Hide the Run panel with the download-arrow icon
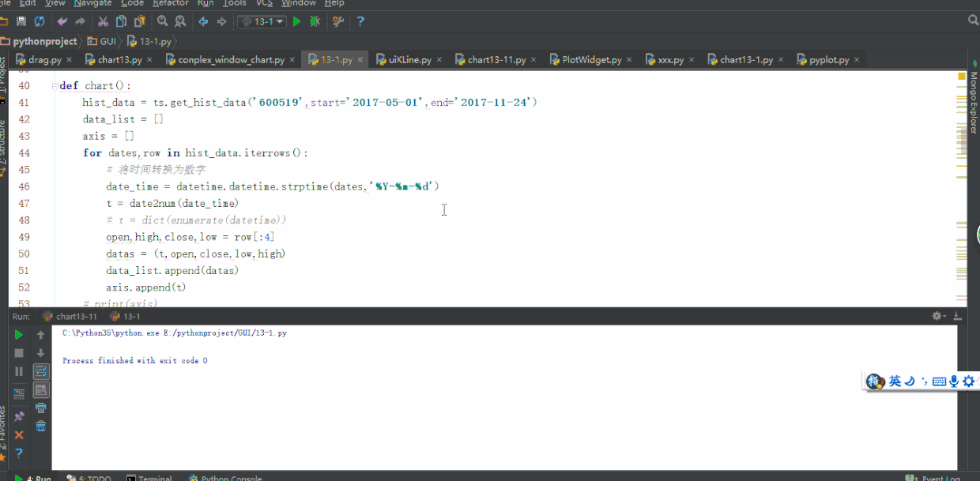 click(958, 316)
